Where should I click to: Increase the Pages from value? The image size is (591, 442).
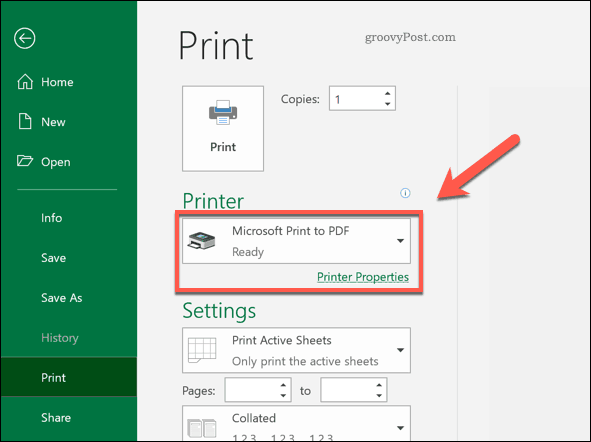283,385
